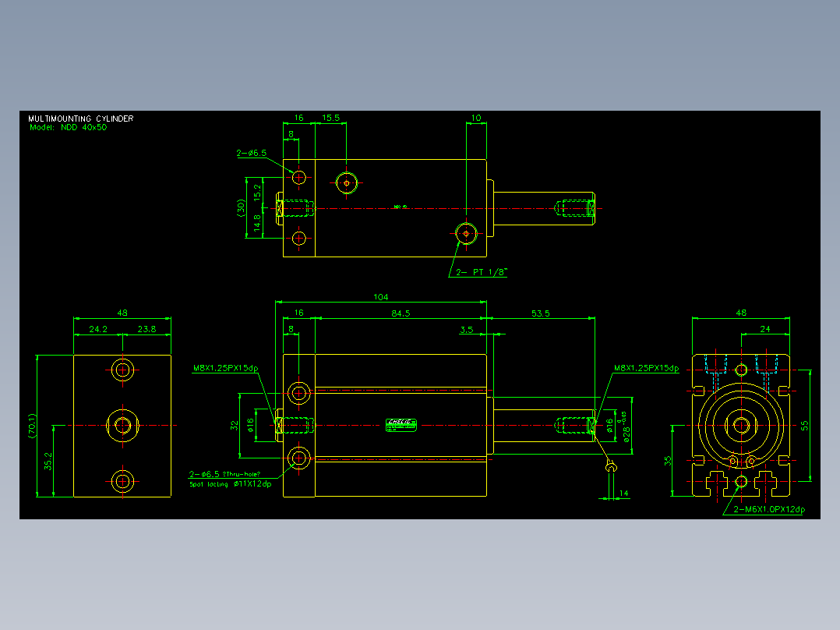
Task: Click the "14.8" vertical dimension
Action: [258, 222]
